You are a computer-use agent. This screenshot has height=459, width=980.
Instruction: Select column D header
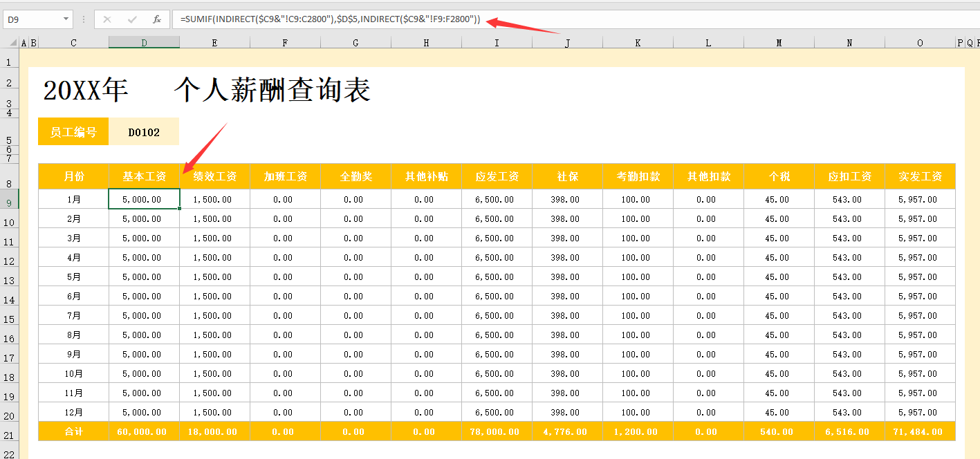pos(144,43)
